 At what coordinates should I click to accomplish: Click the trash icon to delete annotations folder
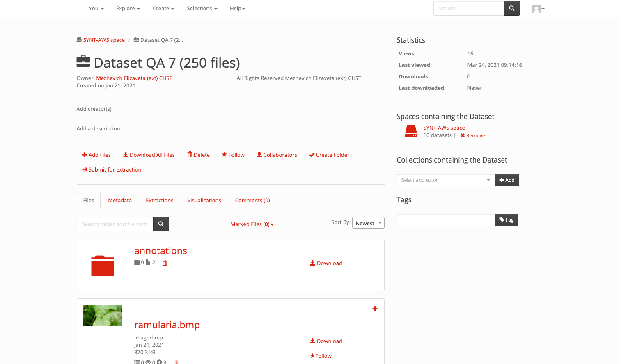pyautogui.click(x=165, y=262)
